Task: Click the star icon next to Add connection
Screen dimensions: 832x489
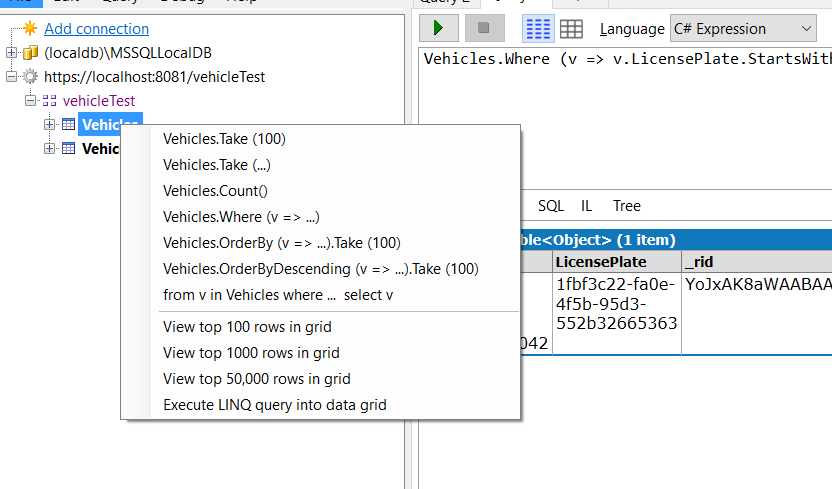Action: 30,28
